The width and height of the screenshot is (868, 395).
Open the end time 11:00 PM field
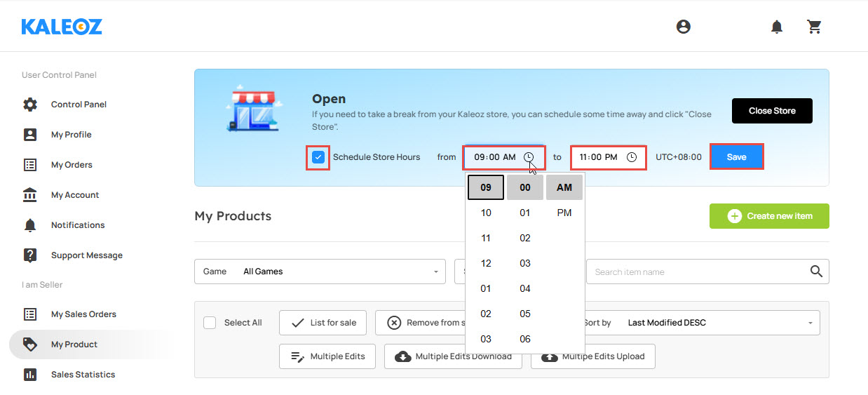tap(607, 157)
